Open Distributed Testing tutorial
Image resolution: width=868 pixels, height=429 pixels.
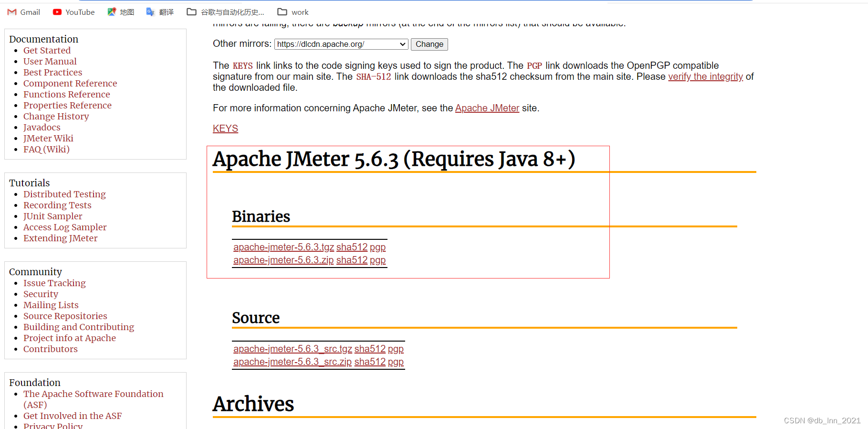(64, 194)
